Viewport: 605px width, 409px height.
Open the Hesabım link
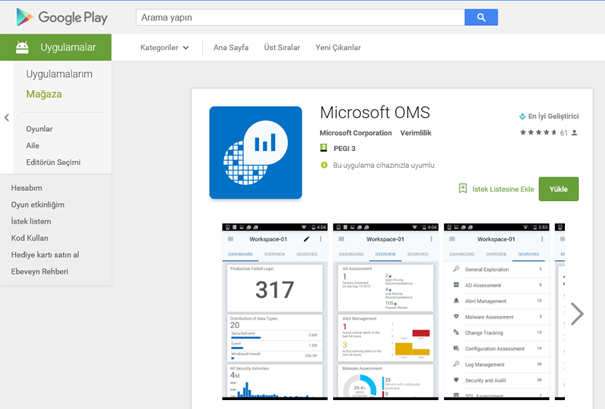27,188
